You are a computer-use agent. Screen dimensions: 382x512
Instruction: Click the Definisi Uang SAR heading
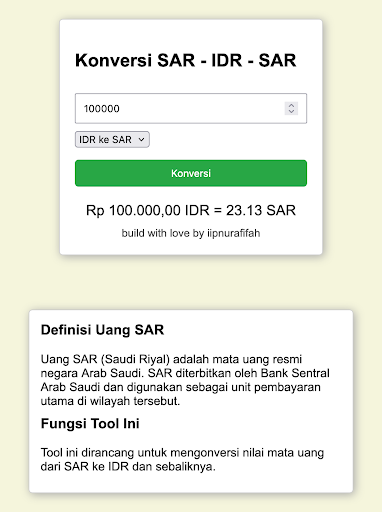point(102,330)
